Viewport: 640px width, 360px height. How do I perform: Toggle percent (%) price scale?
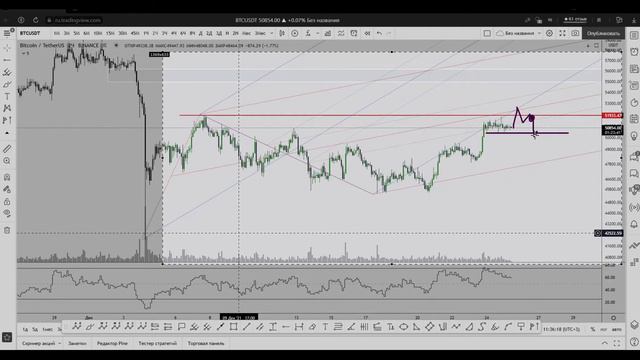tap(593, 329)
